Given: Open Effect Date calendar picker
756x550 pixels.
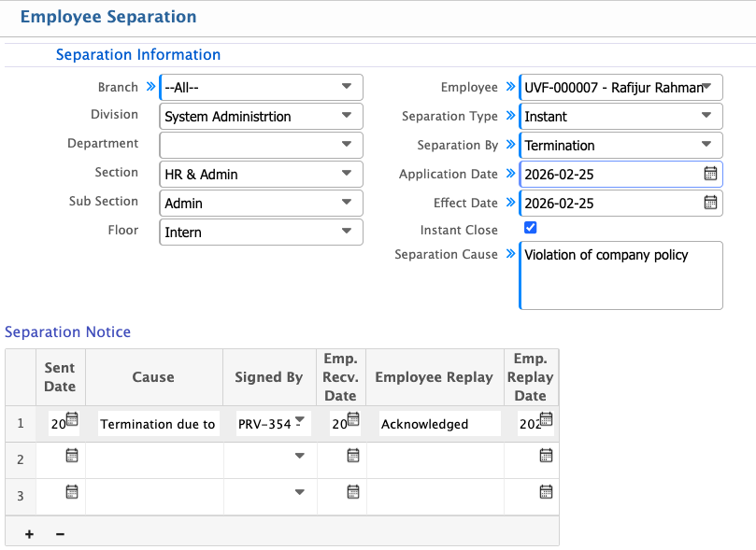Looking at the screenshot, I should tap(710, 203).
